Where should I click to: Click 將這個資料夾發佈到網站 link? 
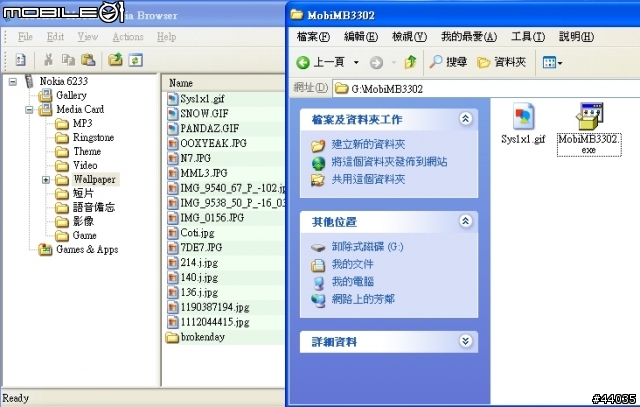point(389,162)
